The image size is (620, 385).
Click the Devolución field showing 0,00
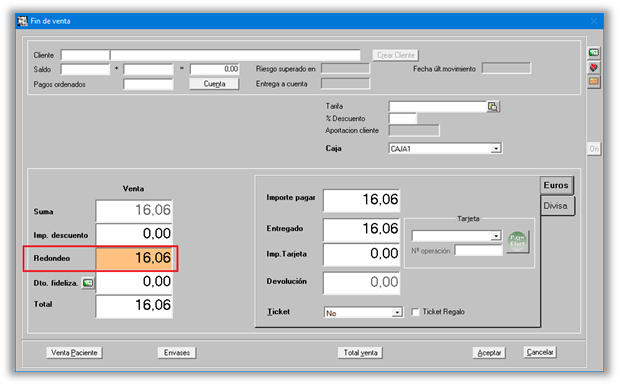point(361,283)
